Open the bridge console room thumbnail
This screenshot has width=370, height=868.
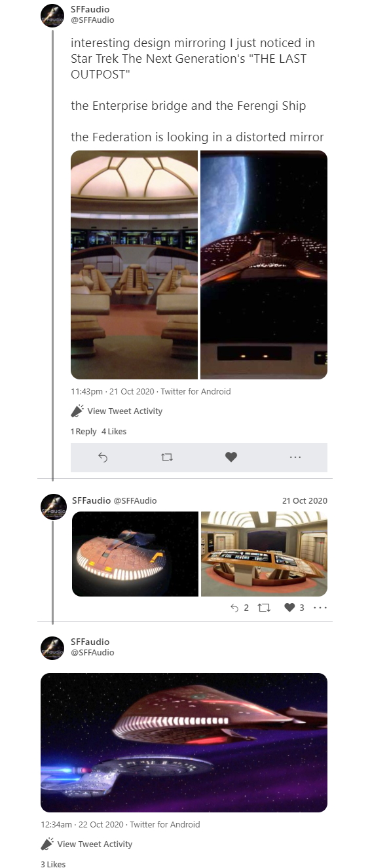coord(264,554)
